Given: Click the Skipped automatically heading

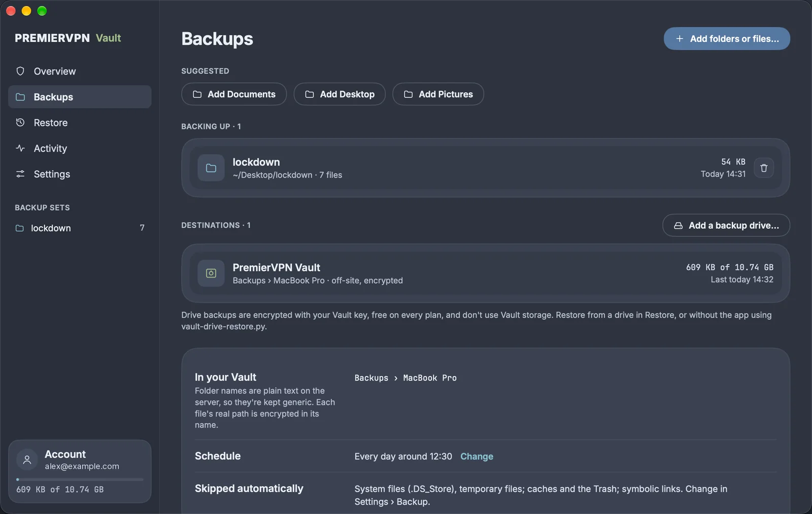Looking at the screenshot, I should (249, 489).
